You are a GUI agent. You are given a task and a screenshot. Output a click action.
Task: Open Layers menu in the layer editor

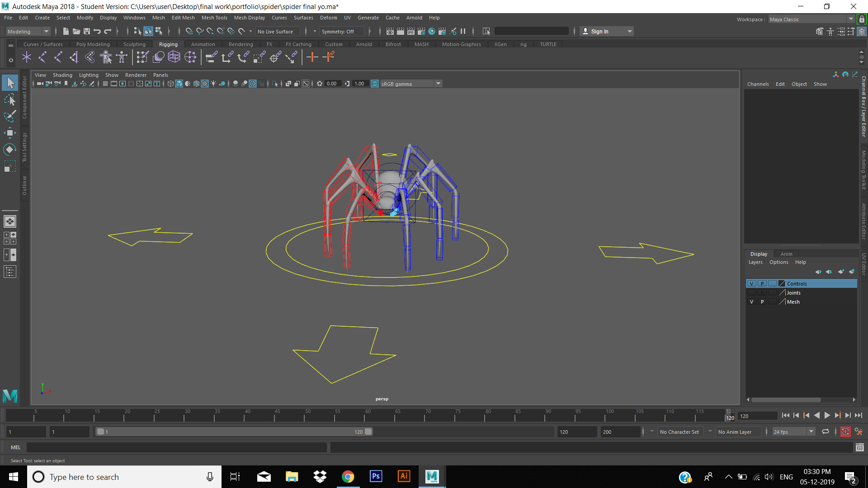click(x=755, y=262)
